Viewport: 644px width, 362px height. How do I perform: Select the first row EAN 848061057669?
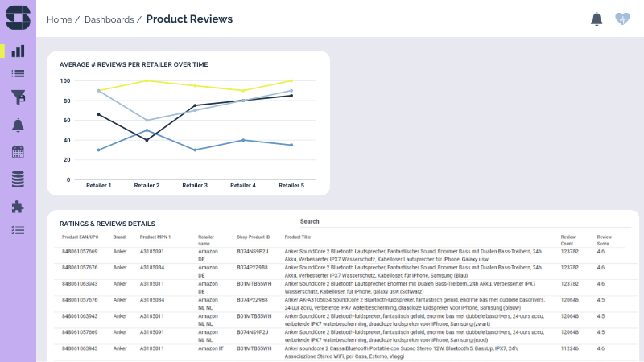[80, 252]
